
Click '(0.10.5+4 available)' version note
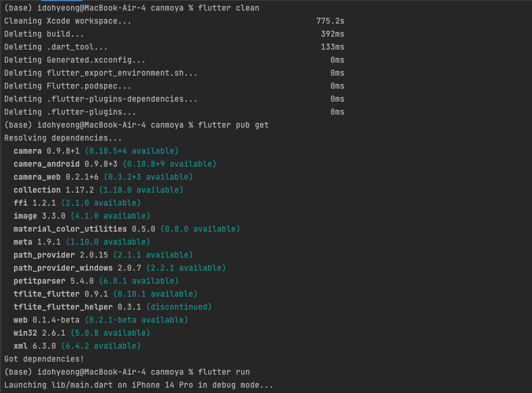click(131, 151)
